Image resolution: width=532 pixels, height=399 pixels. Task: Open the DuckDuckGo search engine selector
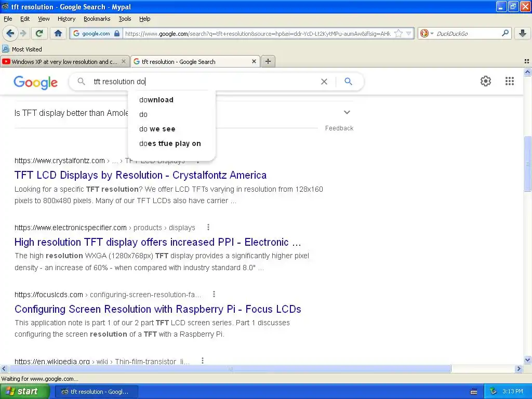click(x=427, y=33)
